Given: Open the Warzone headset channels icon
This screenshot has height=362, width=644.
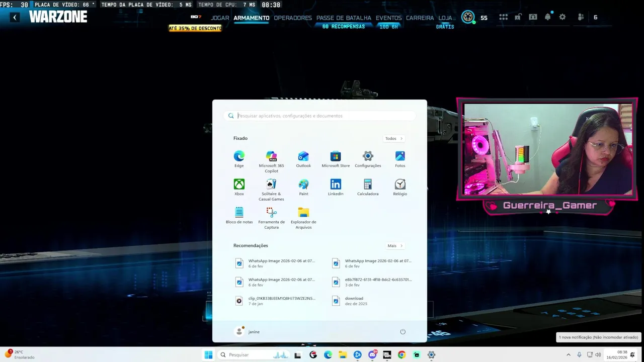Looking at the screenshot, I should coord(533,17).
